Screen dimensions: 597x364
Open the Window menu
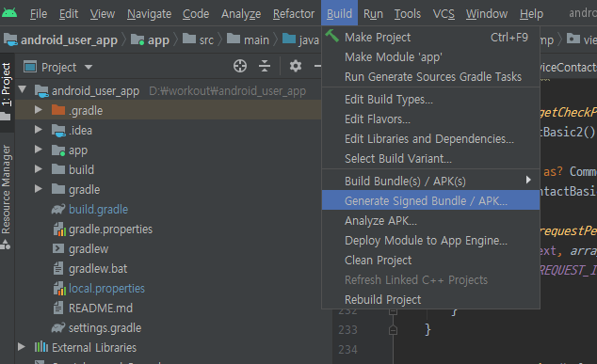pyautogui.click(x=487, y=14)
